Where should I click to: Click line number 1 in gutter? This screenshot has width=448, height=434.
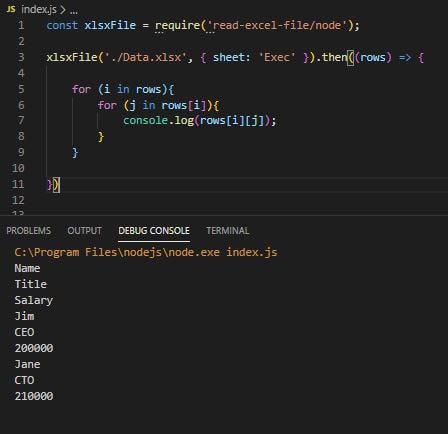coord(21,25)
